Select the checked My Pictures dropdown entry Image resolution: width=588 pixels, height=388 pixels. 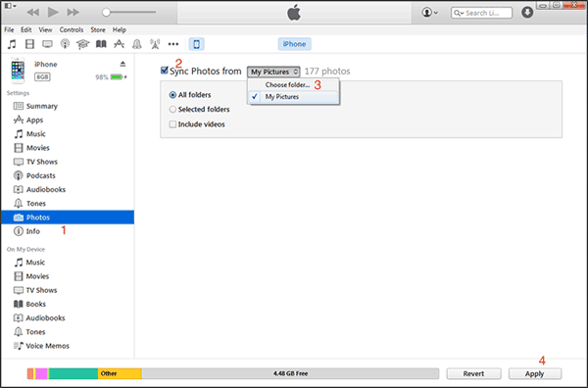[293, 97]
